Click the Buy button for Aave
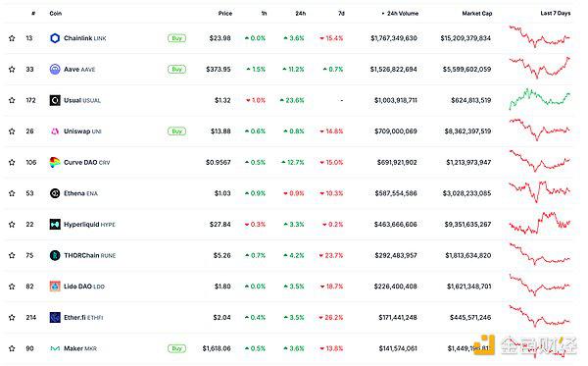 click(x=176, y=69)
